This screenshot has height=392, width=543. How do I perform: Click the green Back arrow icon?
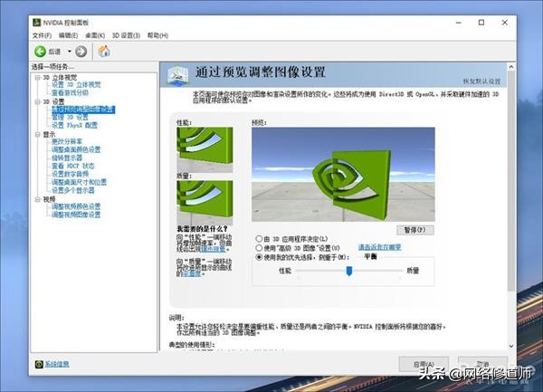coord(41,52)
